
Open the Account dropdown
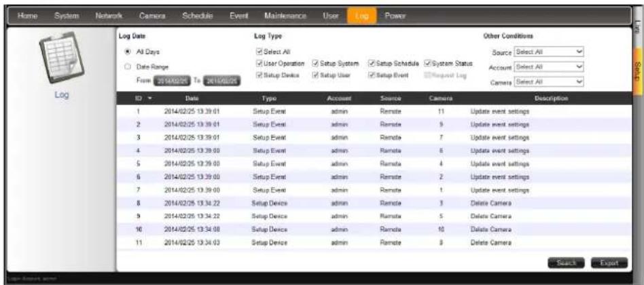[x=549, y=67]
